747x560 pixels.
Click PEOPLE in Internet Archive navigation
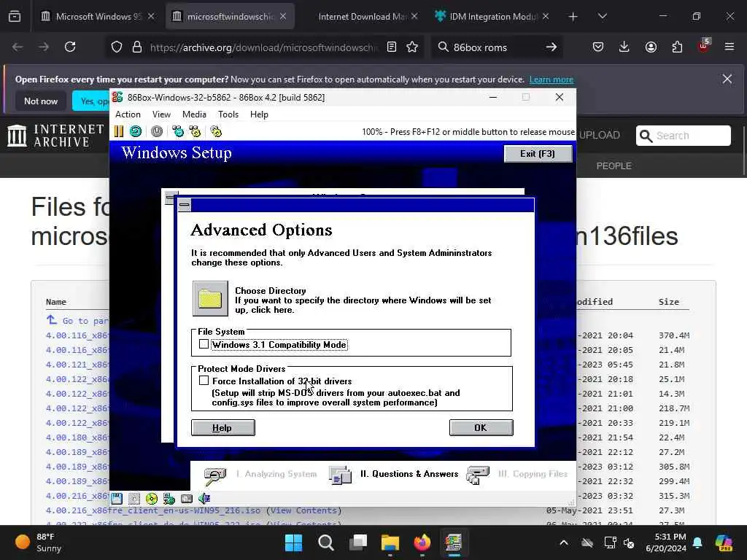(614, 166)
